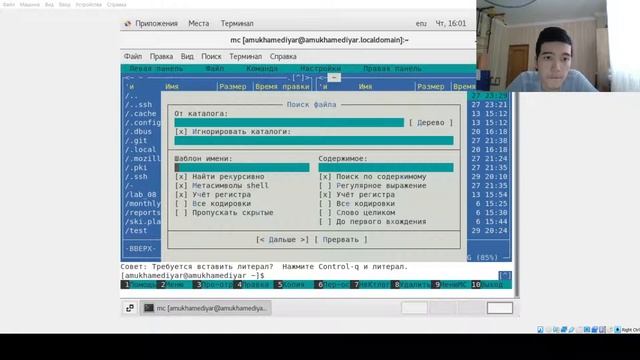Select the /.cache directory in left panel
The height and width of the screenshot is (360, 640).
pyautogui.click(x=141, y=114)
